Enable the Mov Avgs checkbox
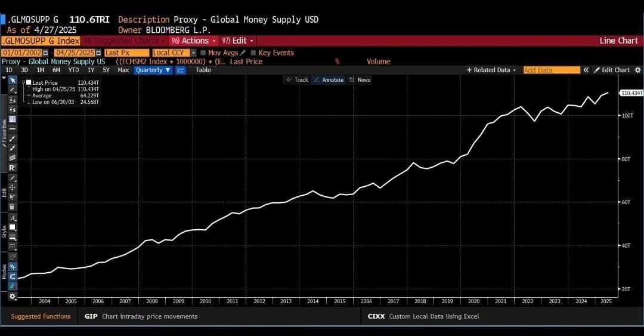The width and height of the screenshot is (644, 336). tap(203, 53)
